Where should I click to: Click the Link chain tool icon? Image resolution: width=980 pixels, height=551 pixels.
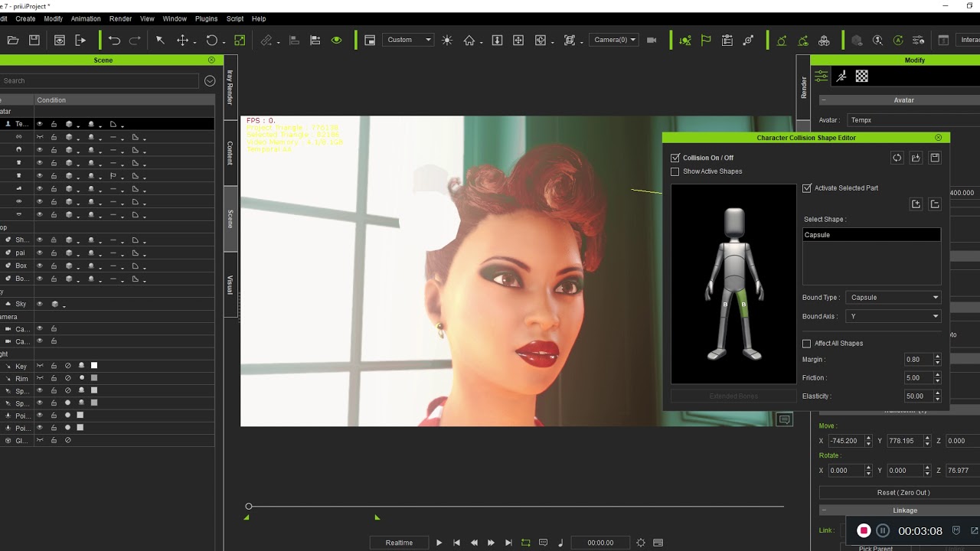pyautogui.click(x=266, y=40)
